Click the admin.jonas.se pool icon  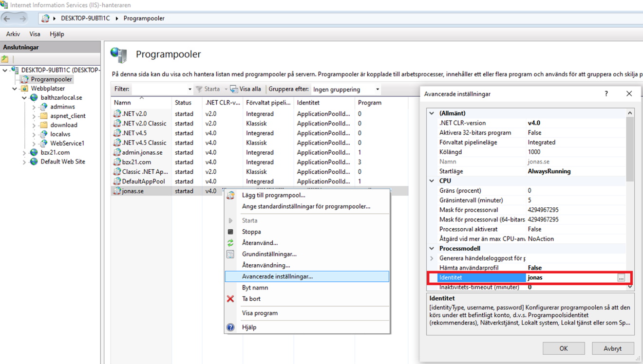click(x=117, y=152)
